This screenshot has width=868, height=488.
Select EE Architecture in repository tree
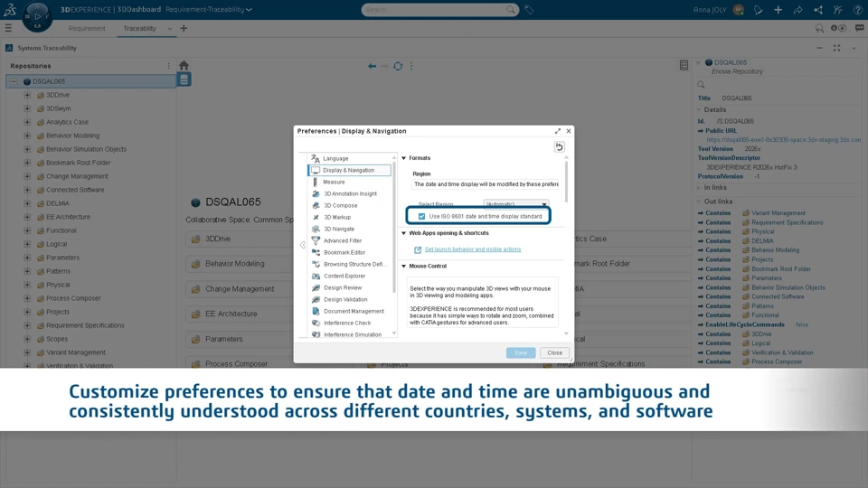click(68, 217)
